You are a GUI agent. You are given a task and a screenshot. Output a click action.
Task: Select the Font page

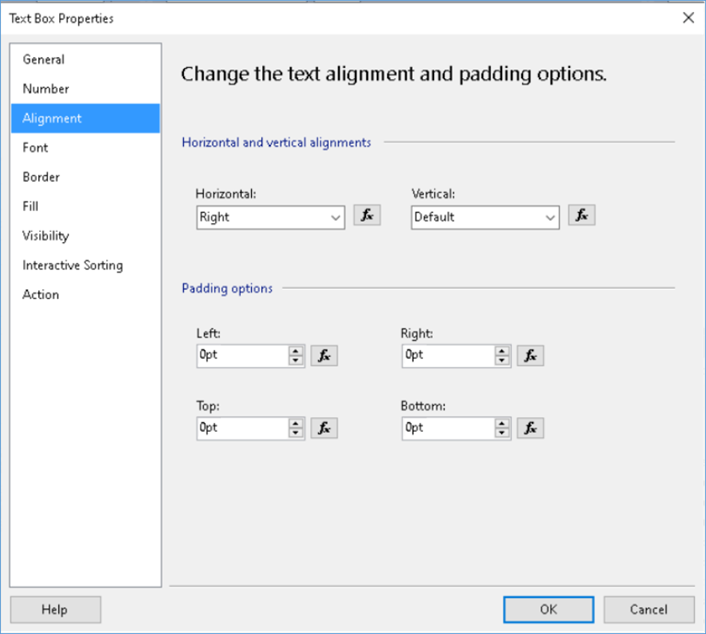click(36, 148)
